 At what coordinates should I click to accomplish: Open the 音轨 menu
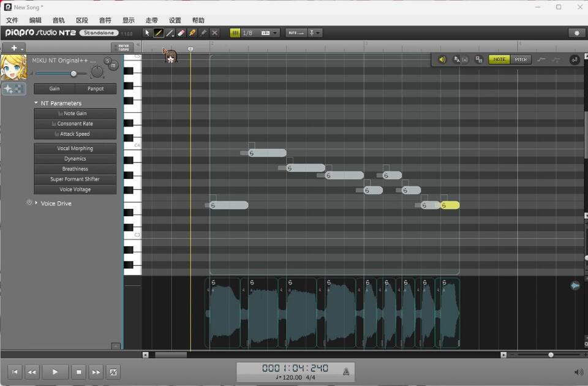[x=59, y=20]
